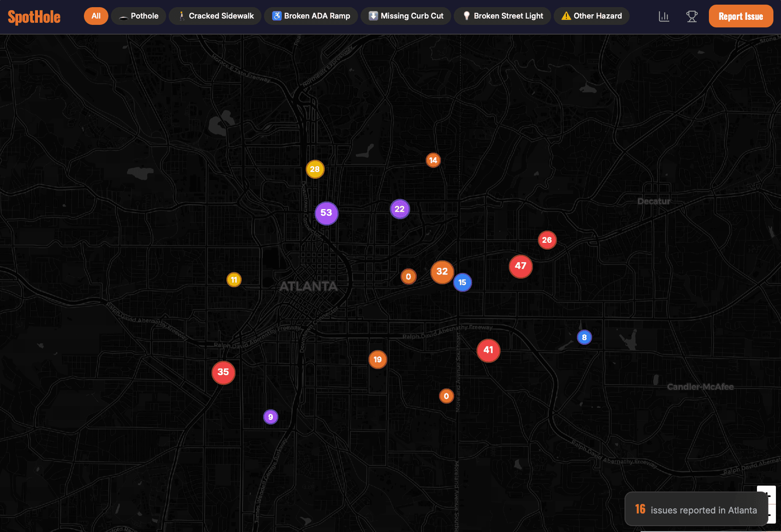
Task: Click the warning triangle on Other Hazard chip
Action: (566, 16)
